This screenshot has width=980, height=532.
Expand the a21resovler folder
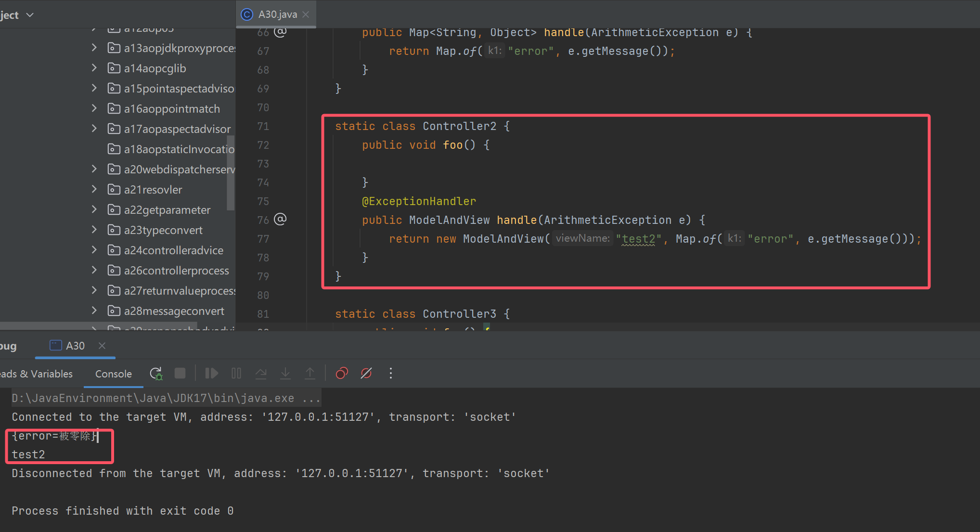click(x=94, y=189)
